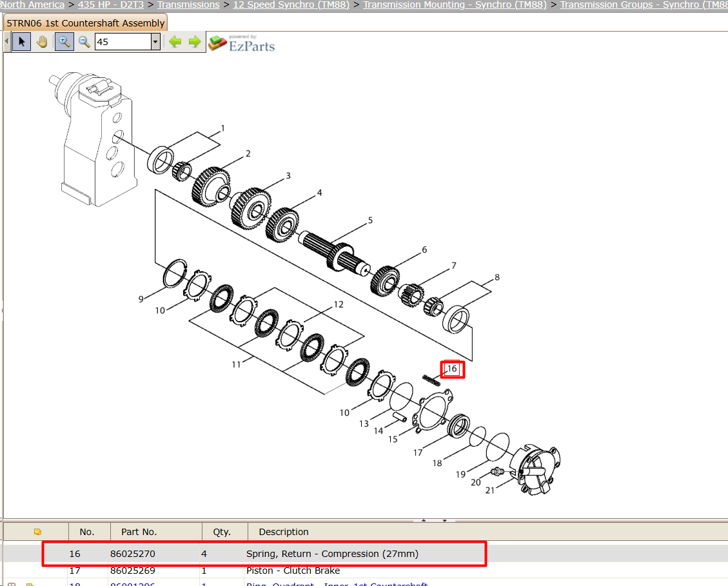Select callout 20 by the fitting
Viewport: 728px width, 586px height.
tap(475, 482)
